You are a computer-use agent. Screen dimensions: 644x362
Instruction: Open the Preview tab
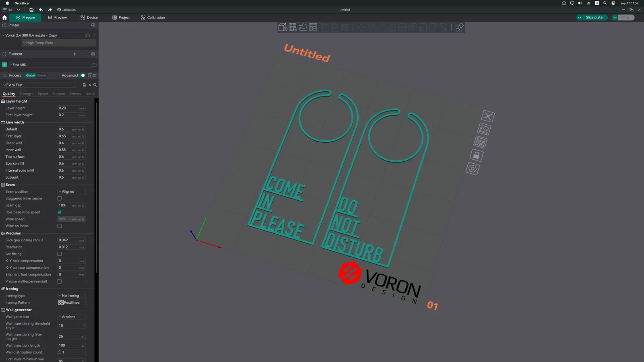click(x=57, y=17)
